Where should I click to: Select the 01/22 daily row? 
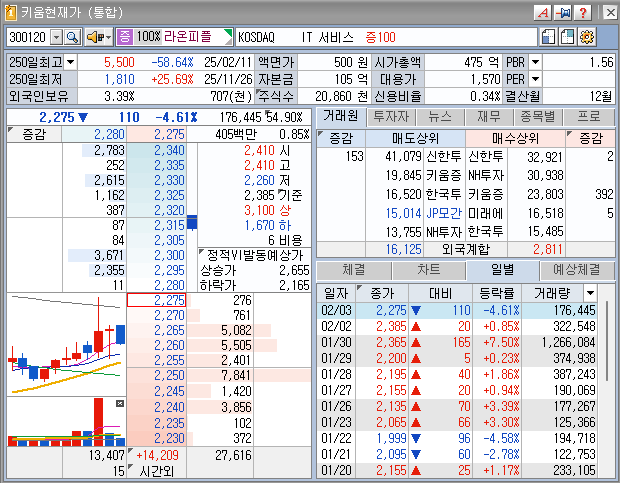458,438
